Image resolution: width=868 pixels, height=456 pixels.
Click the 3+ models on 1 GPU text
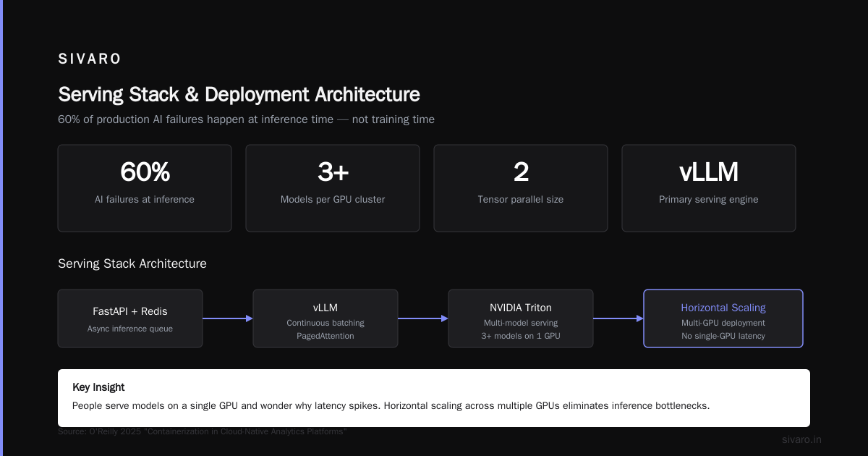point(521,336)
